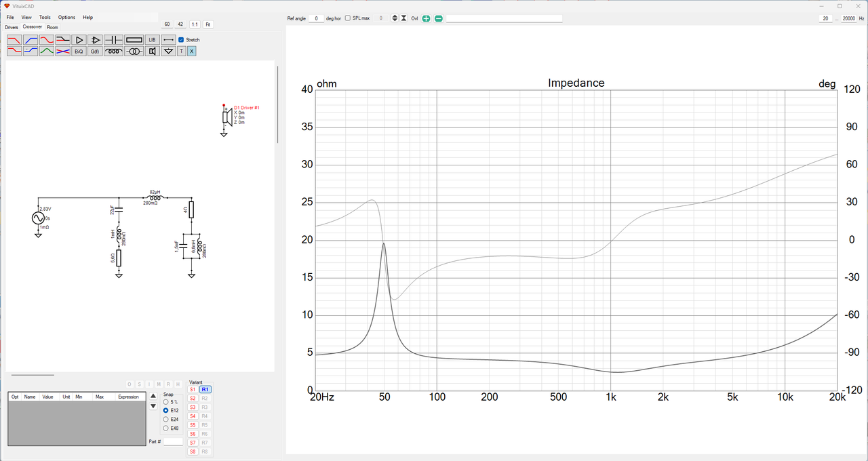Open the File menu
The height and width of the screenshot is (461, 868).
pyautogui.click(x=10, y=17)
